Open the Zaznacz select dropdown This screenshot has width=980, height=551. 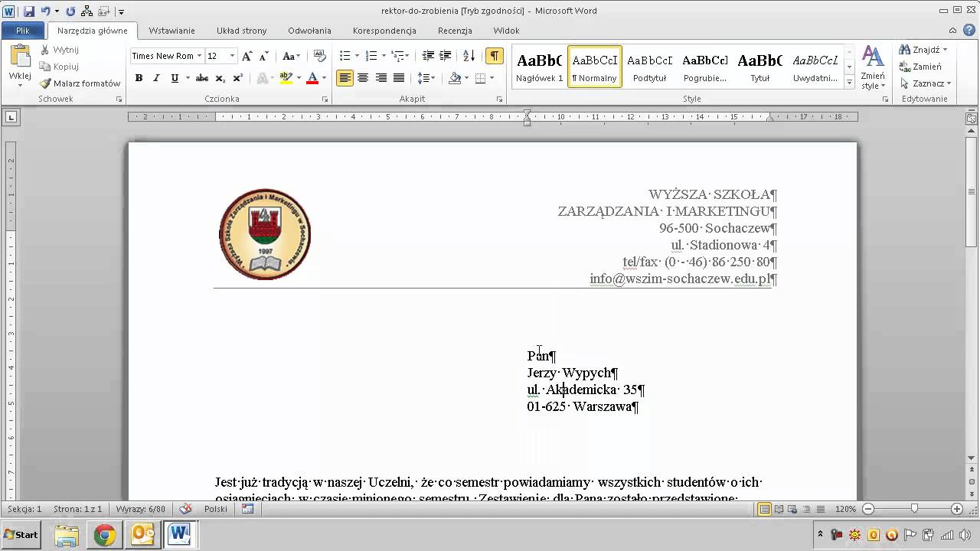click(926, 83)
